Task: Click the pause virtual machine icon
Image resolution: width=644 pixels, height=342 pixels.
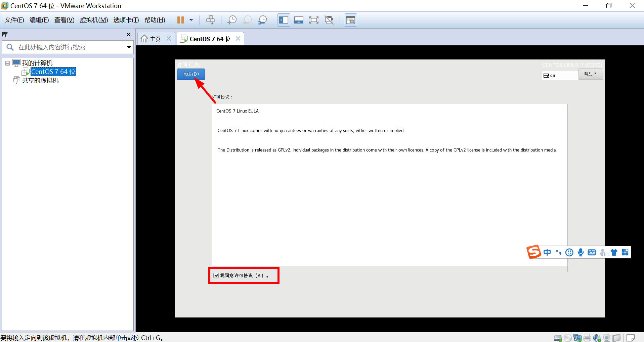Action: 181,20
